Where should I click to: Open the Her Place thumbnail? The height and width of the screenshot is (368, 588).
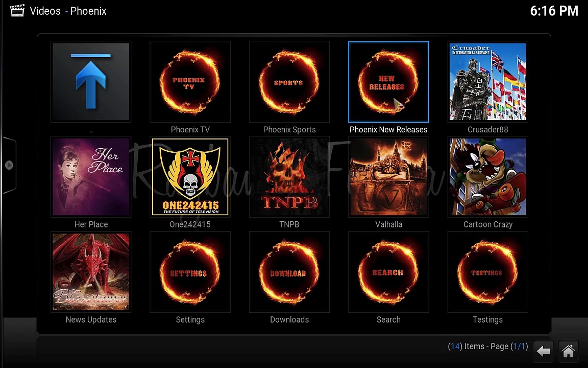click(91, 177)
